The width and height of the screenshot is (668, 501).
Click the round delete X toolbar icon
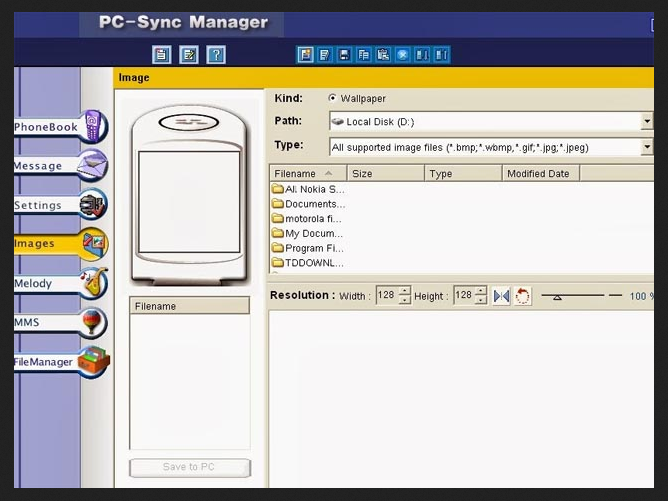point(403,55)
